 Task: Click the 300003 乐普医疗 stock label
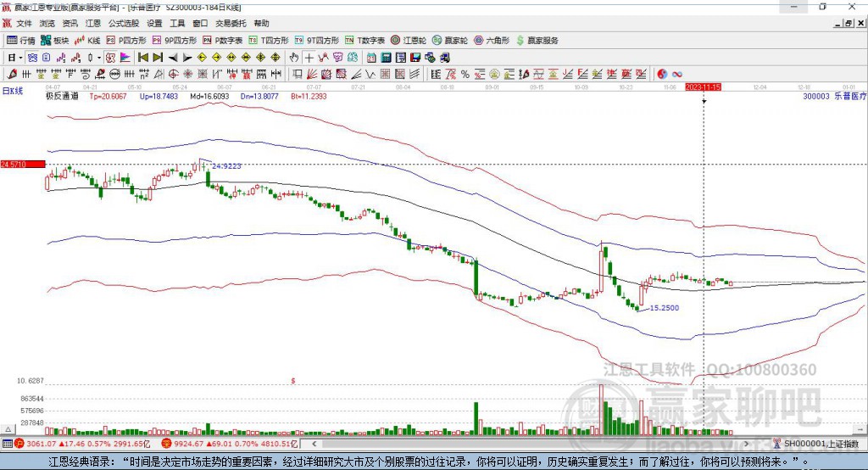(x=834, y=96)
